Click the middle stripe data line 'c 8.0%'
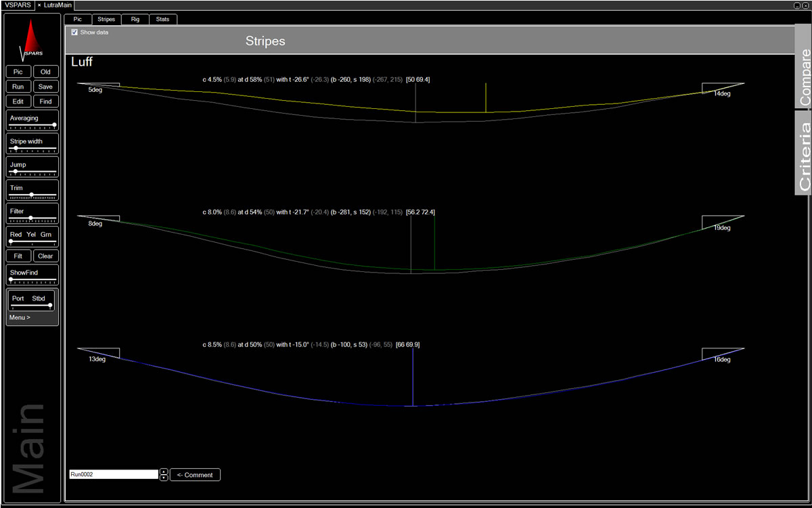This screenshot has height=508, width=812. [319, 212]
